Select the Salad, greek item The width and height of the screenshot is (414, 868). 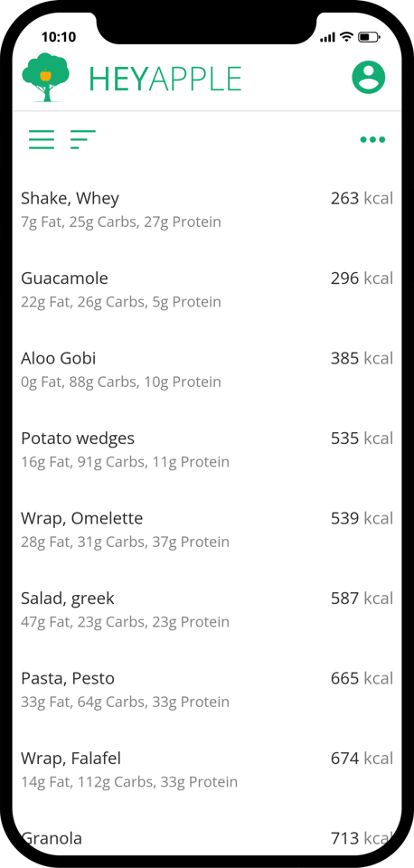(207, 609)
